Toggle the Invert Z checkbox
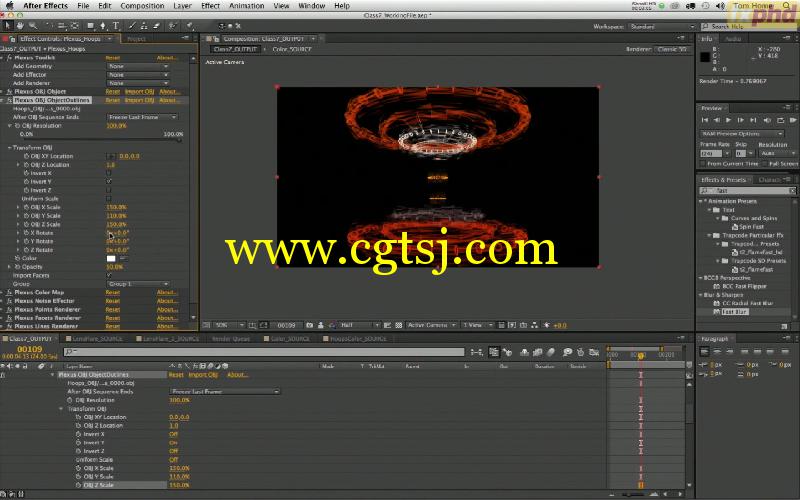This screenshot has width=800, height=500. [109, 190]
